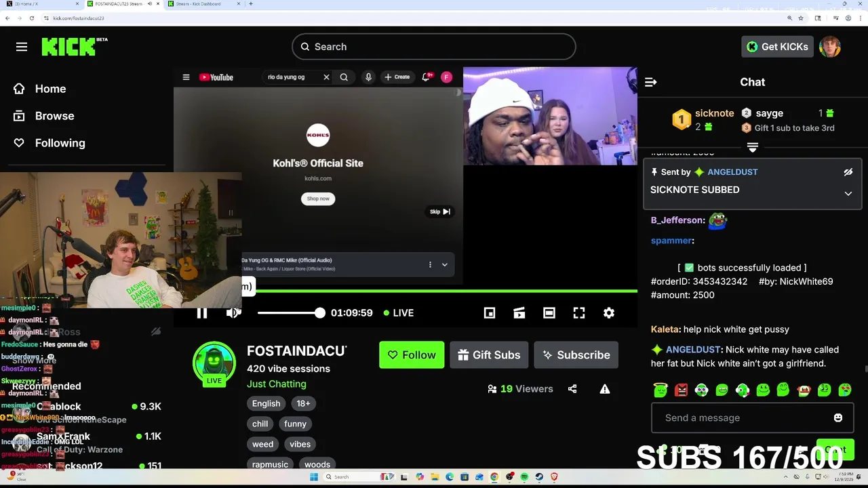This screenshot has width=868, height=488.
Task: Focus the Kick search box
Action: point(434,47)
